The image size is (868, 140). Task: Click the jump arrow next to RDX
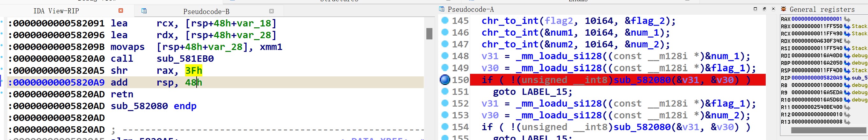pos(847,41)
